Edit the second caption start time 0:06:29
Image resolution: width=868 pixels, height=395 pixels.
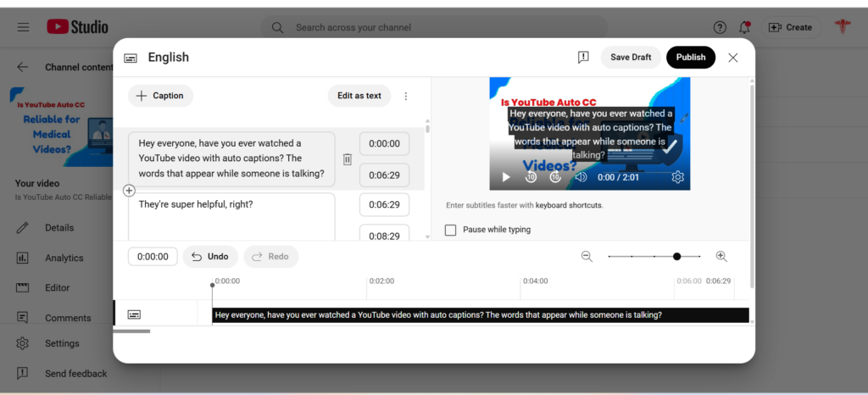384,204
